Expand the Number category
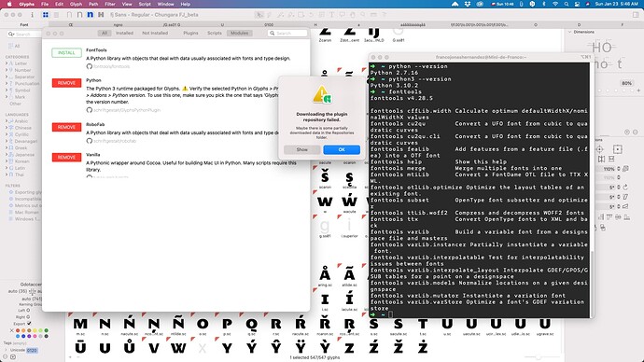This screenshot has height=362, width=644. click(x=7, y=70)
